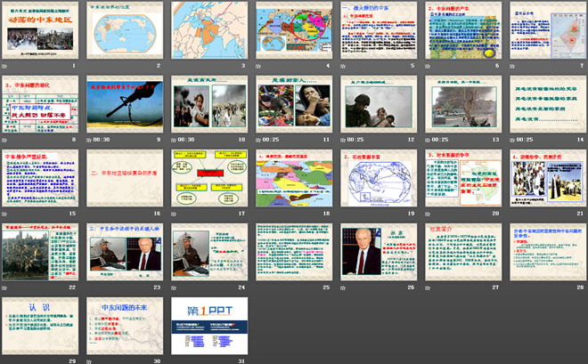Click the animation star under slide 13
This screenshot has height=364, width=588.
pos(428,140)
